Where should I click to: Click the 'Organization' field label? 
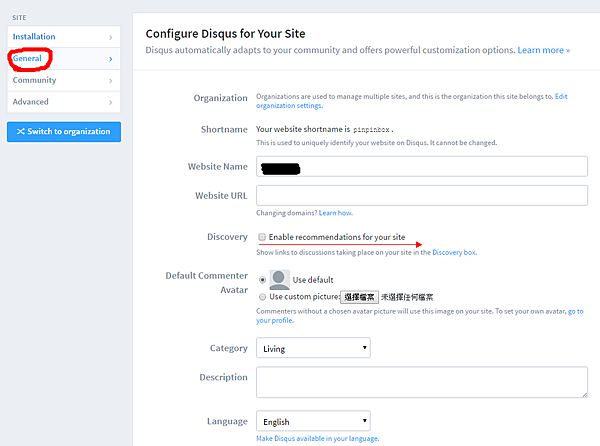(x=220, y=98)
